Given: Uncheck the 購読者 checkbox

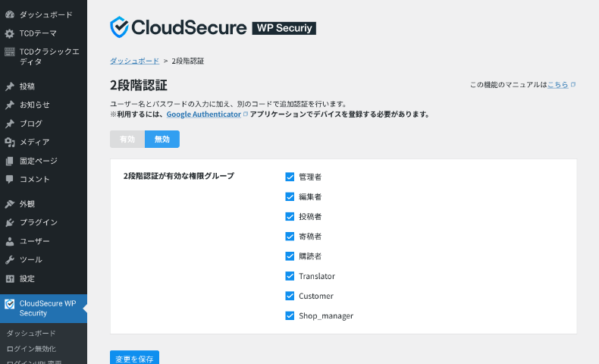Looking at the screenshot, I should pos(290,256).
